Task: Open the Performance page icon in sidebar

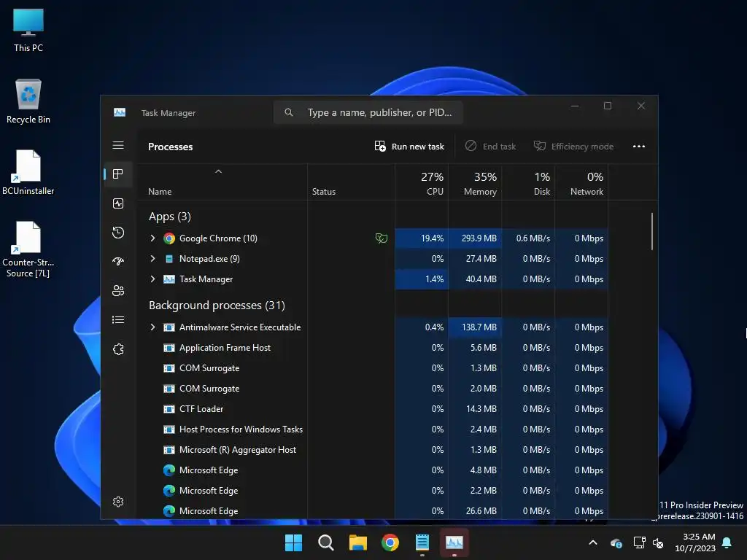Action: [x=118, y=203]
